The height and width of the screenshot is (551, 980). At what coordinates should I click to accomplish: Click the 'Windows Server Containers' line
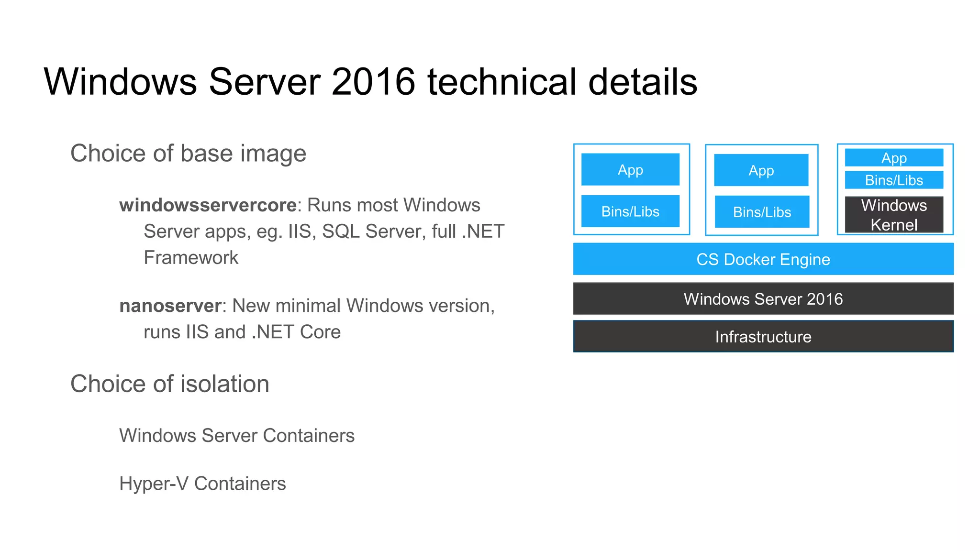[237, 435]
